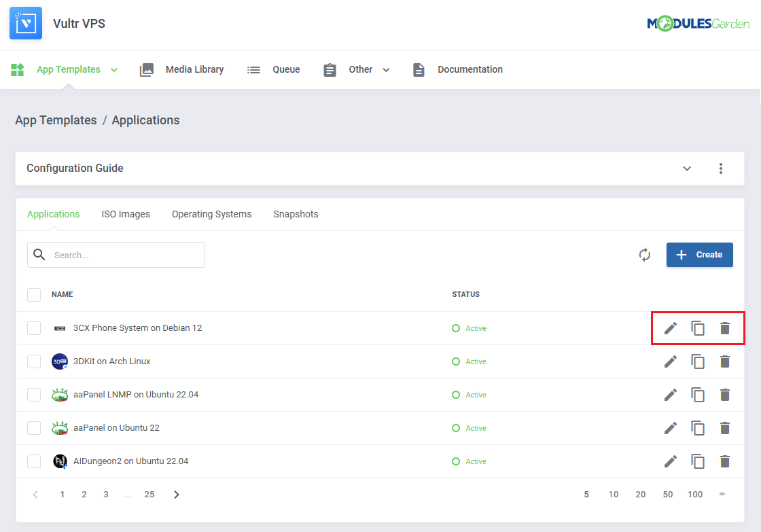Edit 3CX Phone System on Debian 12
Viewport: 761px width, 532px height.
(670, 328)
